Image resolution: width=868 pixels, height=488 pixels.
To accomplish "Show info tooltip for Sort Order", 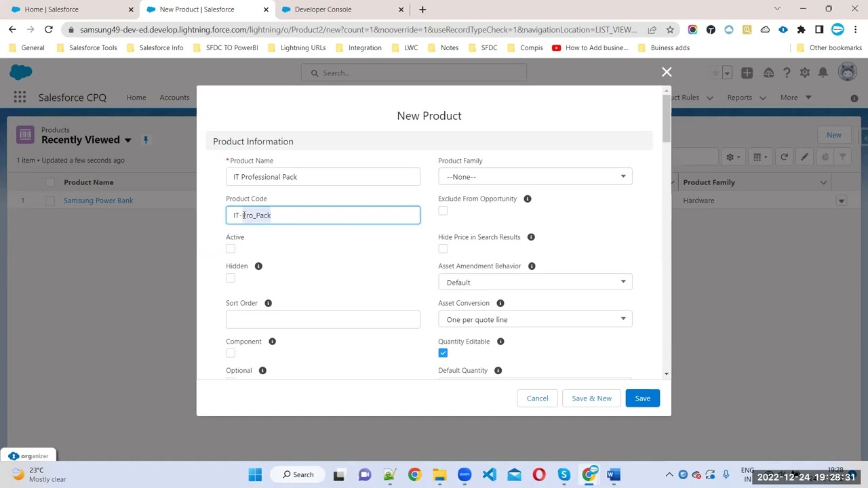I will click(268, 303).
